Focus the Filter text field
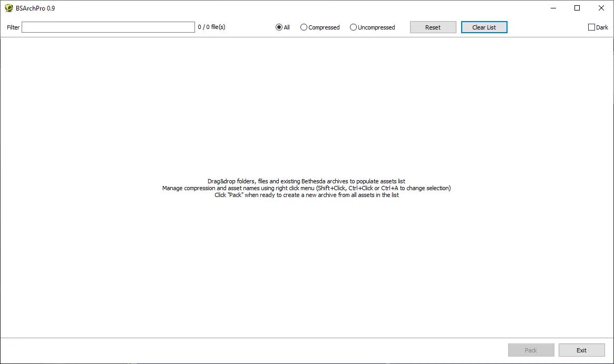 click(x=108, y=27)
